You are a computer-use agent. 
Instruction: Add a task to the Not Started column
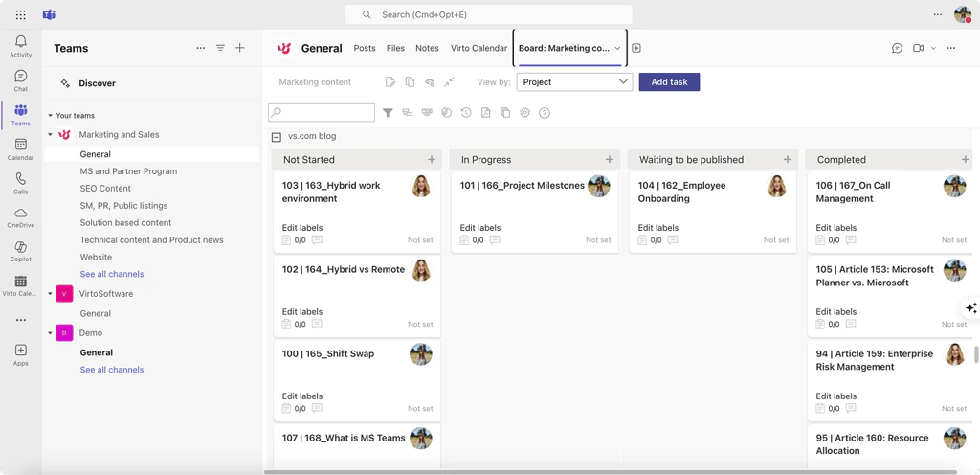432,159
